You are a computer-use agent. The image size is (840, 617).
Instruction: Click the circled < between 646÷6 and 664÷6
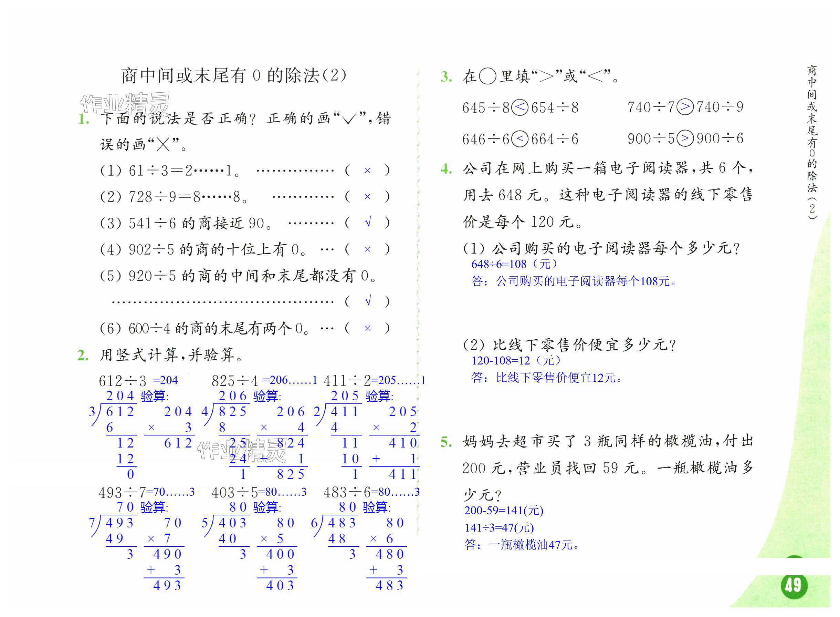(x=520, y=139)
